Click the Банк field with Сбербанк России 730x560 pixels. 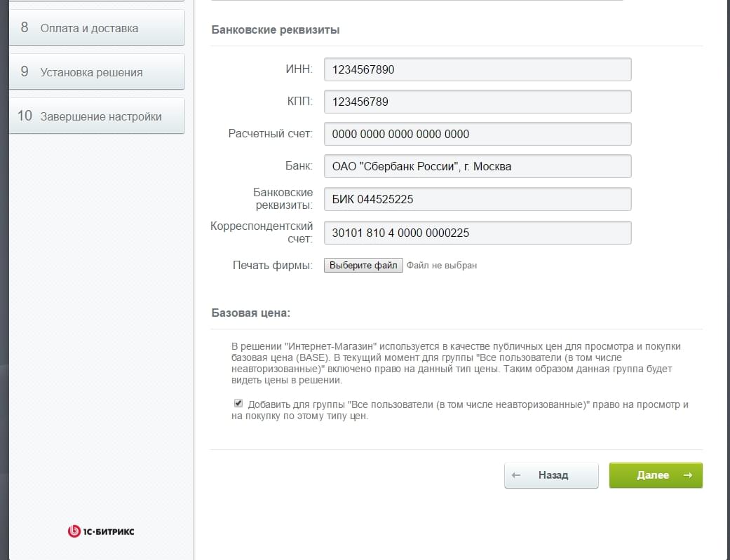click(x=478, y=166)
